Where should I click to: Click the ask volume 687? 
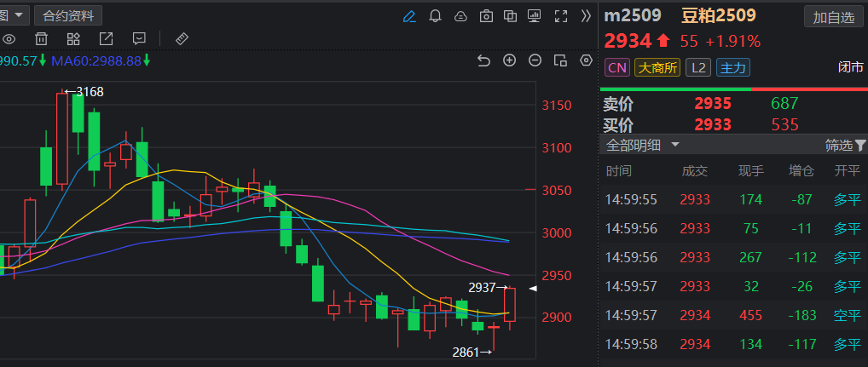click(785, 103)
